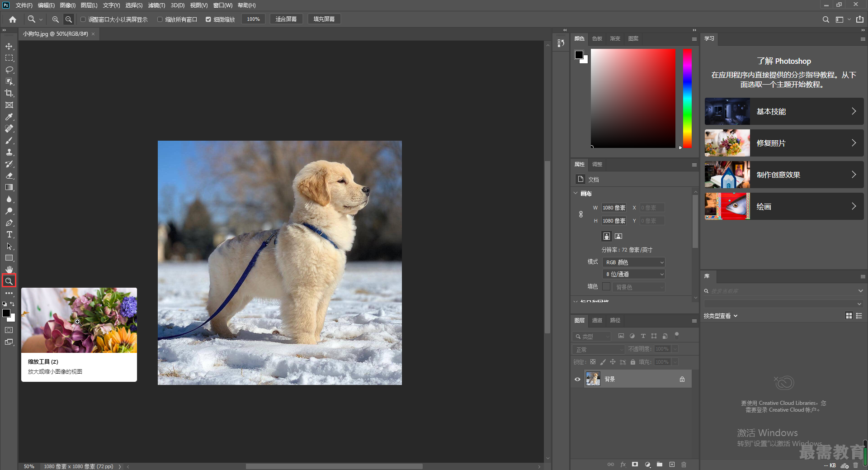Select the Pen tool
This screenshot has width=868, height=470.
pyautogui.click(x=9, y=223)
